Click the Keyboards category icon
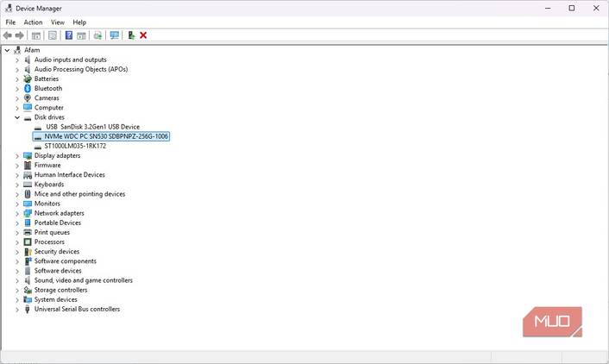Image resolution: width=609 pixels, height=364 pixels. point(28,185)
